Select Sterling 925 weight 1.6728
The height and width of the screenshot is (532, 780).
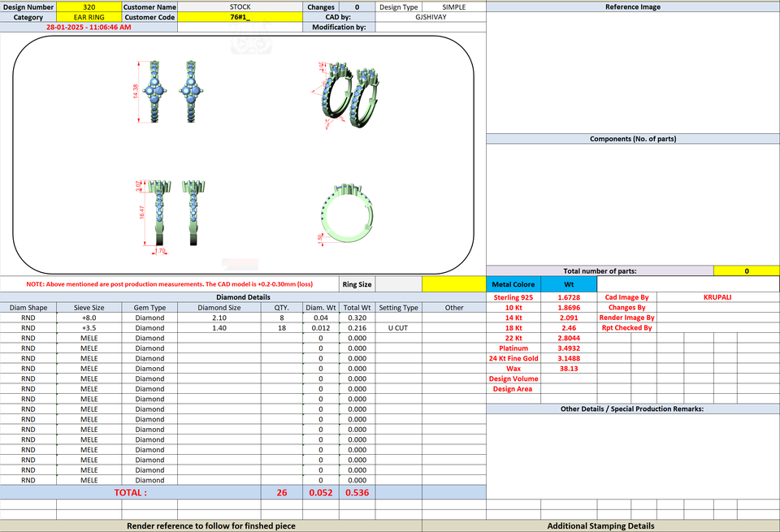coord(569,297)
